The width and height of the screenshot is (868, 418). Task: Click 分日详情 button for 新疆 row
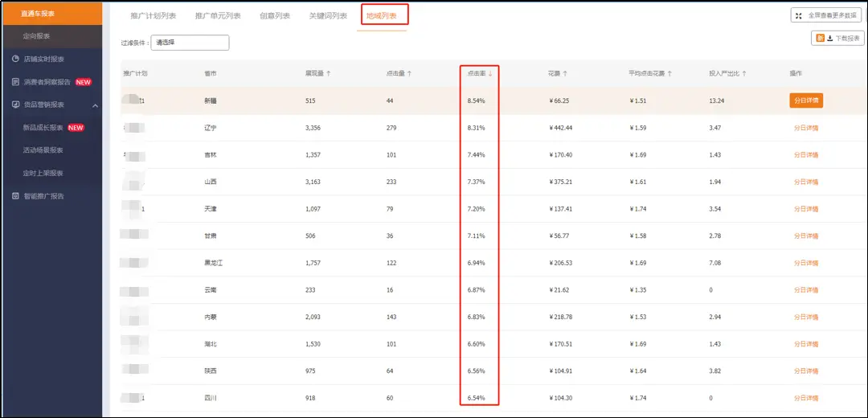click(x=805, y=100)
